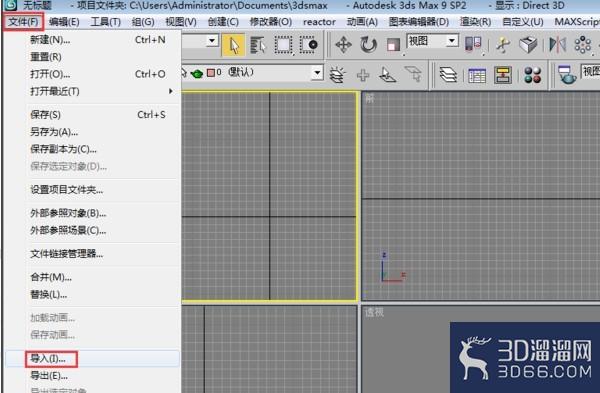The height and width of the screenshot is (393, 600).
Task: Open the 工具(T) menu
Action: (x=106, y=22)
